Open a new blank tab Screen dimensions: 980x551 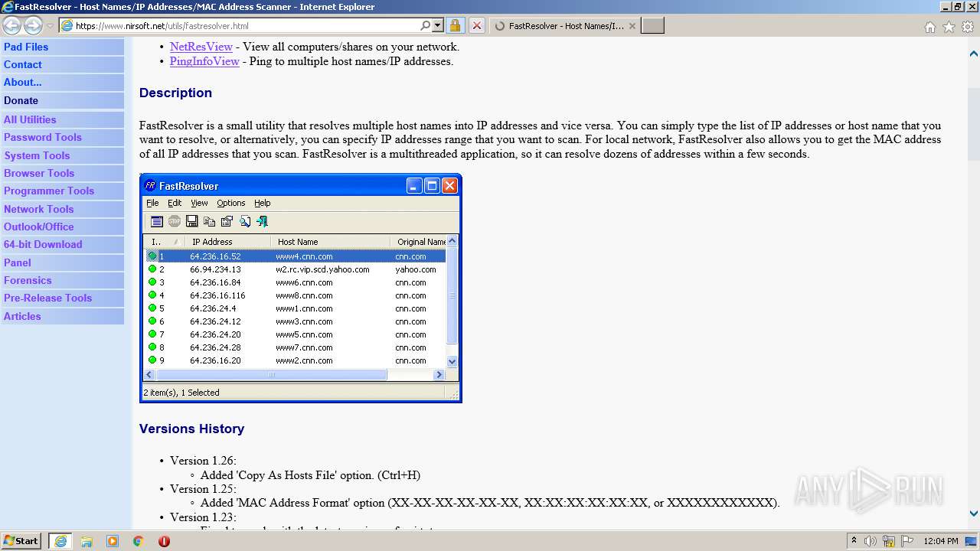tap(652, 25)
